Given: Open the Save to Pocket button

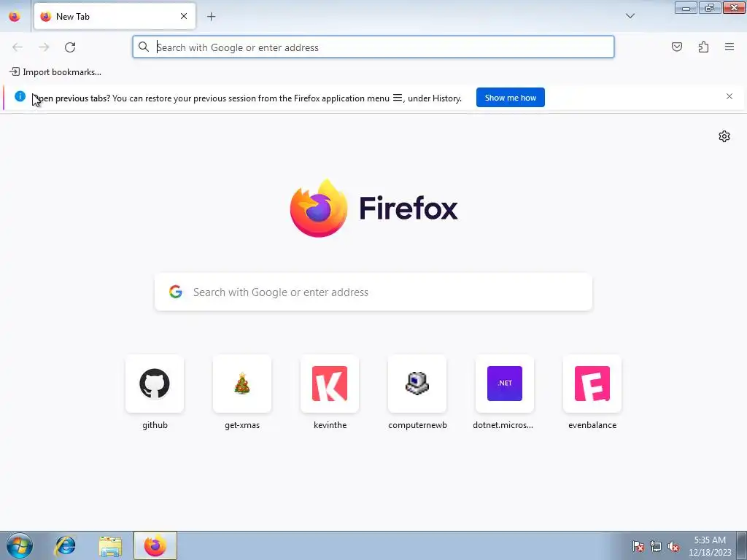Looking at the screenshot, I should pos(677,47).
